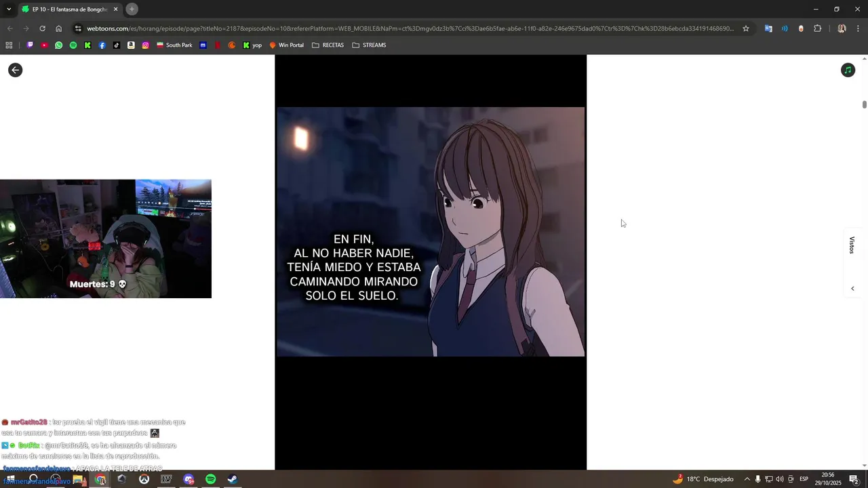Open Overwatch from the taskbar
The height and width of the screenshot is (488, 868).
point(144,479)
